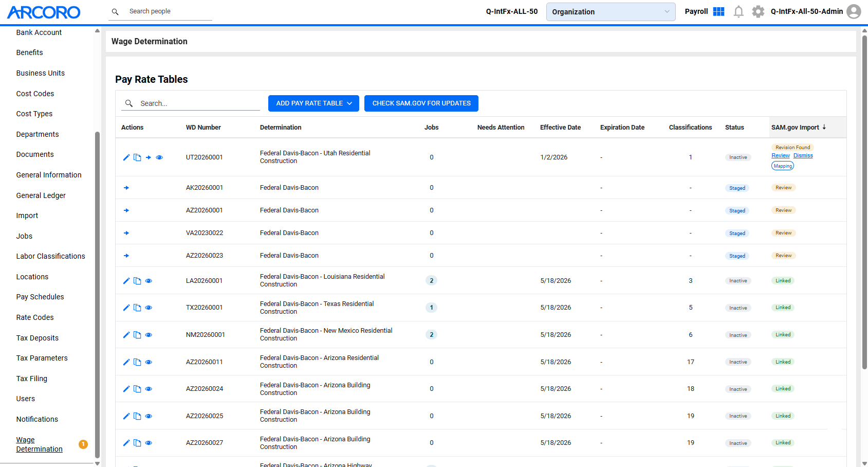
Task: Open the Payroll apps grid icon
Action: click(718, 11)
